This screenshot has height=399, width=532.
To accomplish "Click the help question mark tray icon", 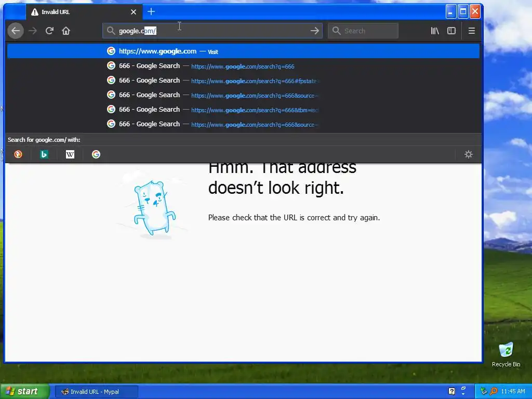I will tap(451, 391).
